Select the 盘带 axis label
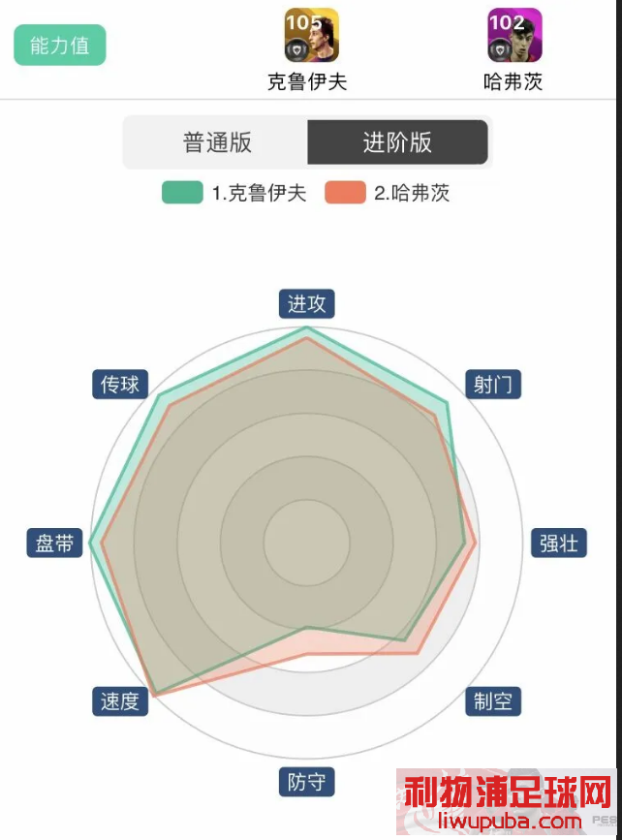This screenshot has height=840, width=622. pos(54,544)
